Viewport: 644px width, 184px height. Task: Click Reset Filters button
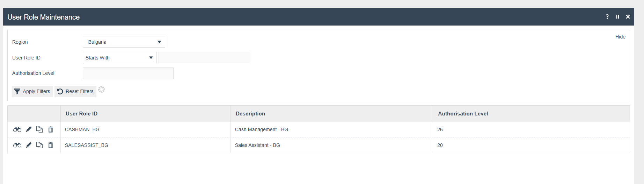pyautogui.click(x=75, y=91)
